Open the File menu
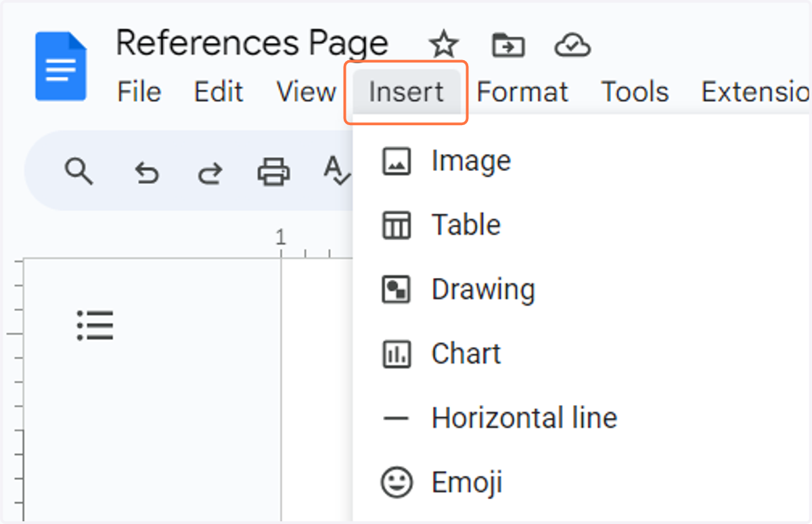This screenshot has width=812, height=524. [139, 92]
